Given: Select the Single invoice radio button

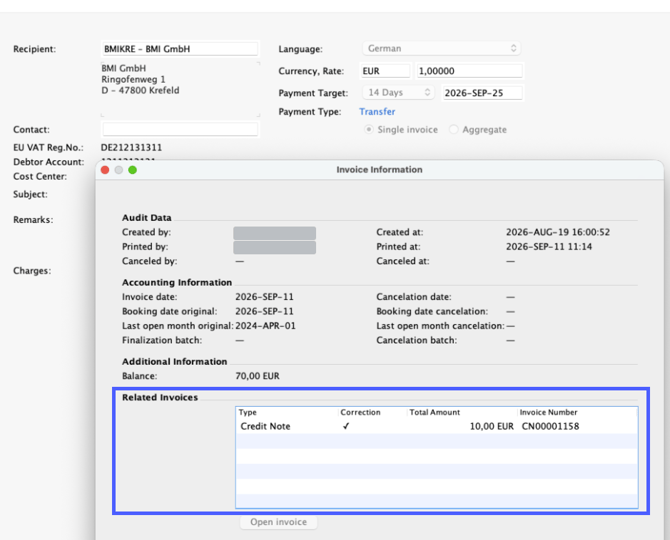Looking at the screenshot, I should coord(368,129).
